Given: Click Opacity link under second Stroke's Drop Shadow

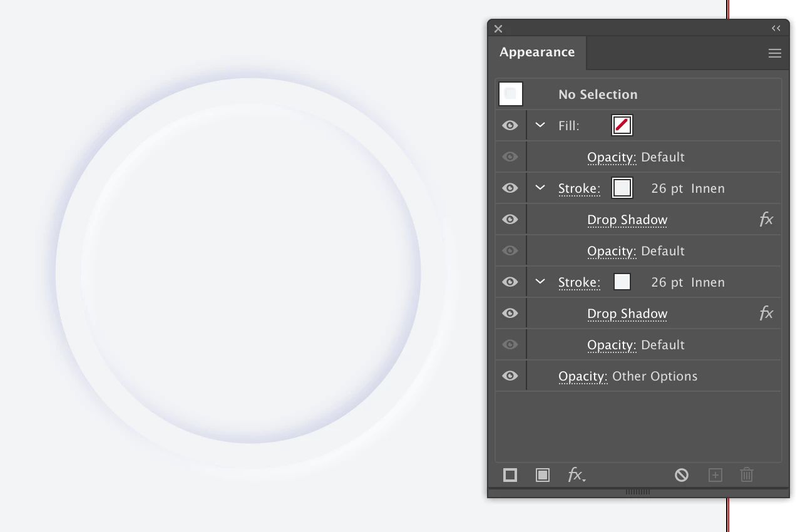Looking at the screenshot, I should pos(612,345).
